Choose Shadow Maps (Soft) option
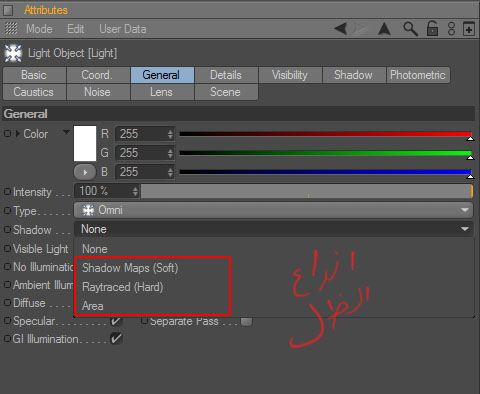This screenshot has width=480, height=394. 130,268
